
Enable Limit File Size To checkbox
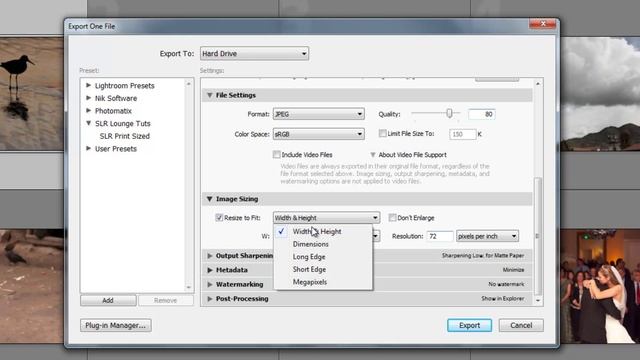[382, 133]
